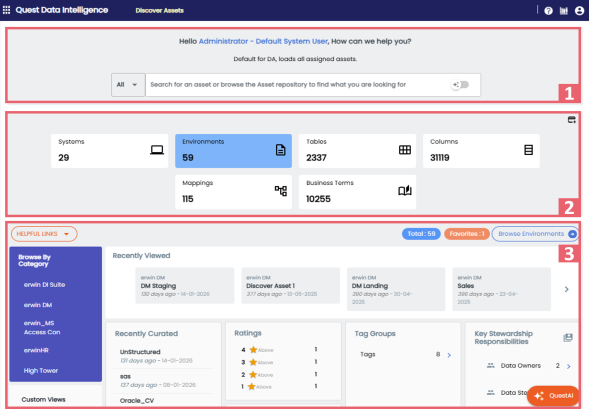Open erwinHR category
This screenshot has height=409, width=589.
[36, 350]
